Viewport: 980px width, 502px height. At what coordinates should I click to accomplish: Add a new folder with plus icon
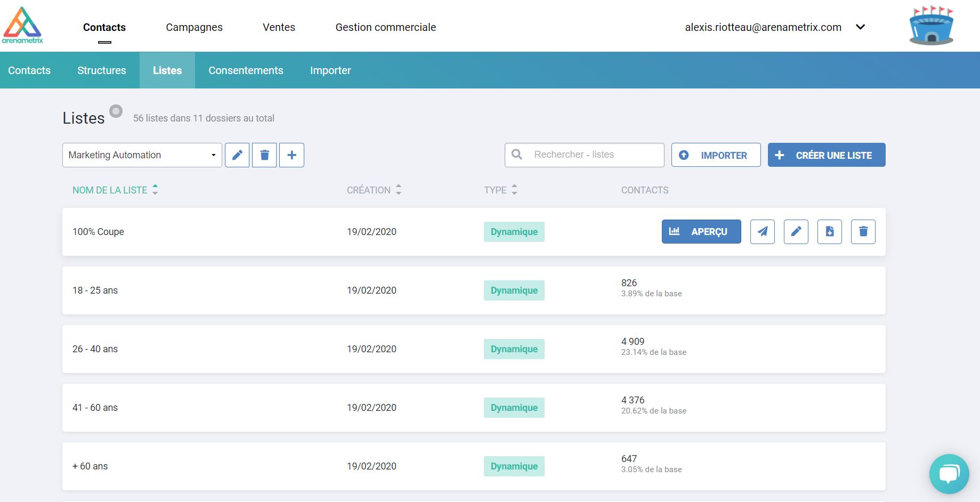click(291, 155)
